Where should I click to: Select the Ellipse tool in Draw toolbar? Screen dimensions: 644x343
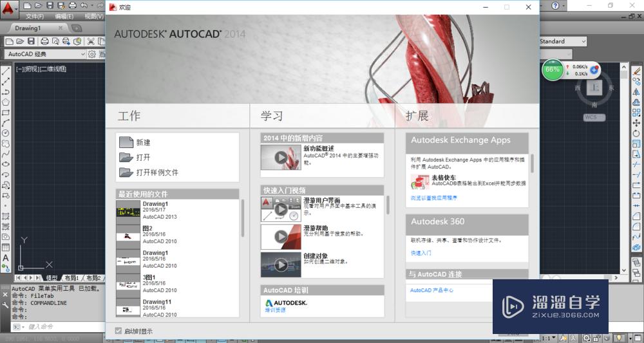(6, 164)
